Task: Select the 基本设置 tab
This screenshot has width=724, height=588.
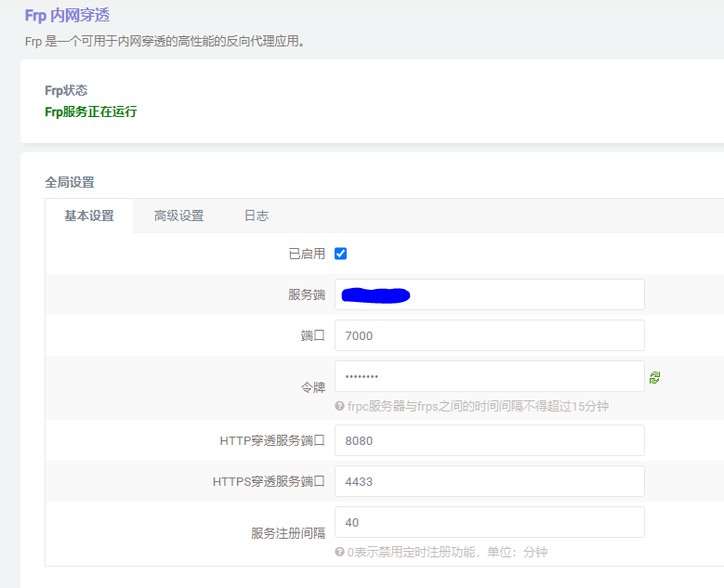Action: point(89,216)
